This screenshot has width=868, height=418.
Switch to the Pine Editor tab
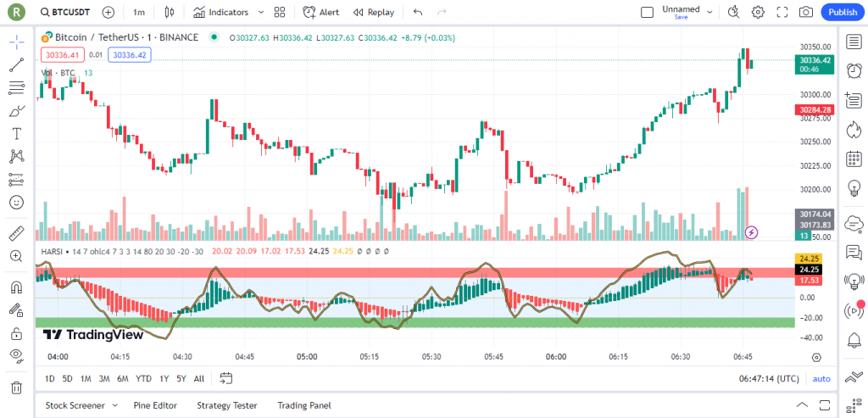tap(155, 405)
